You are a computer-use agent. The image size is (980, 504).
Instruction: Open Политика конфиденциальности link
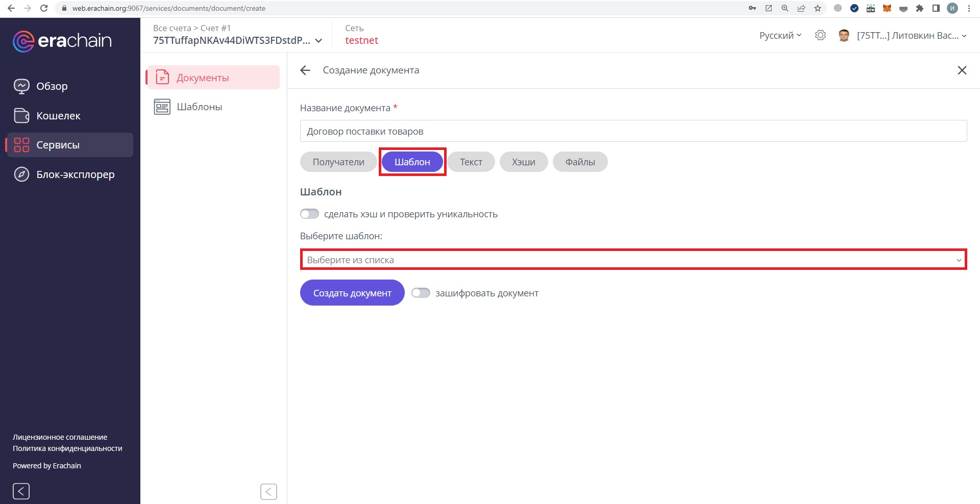click(x=67, y=448)
